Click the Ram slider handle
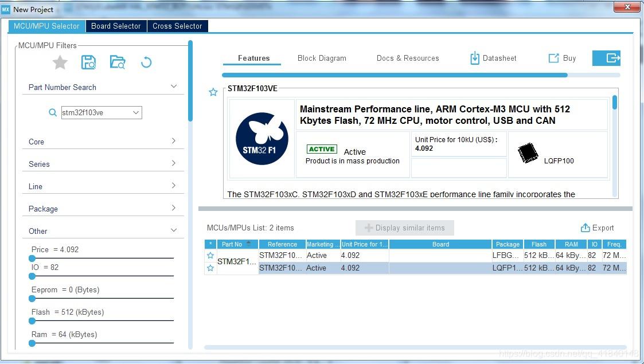Viewport: 644px width, 364px height. pyautogui.click(x=32, y=343)
